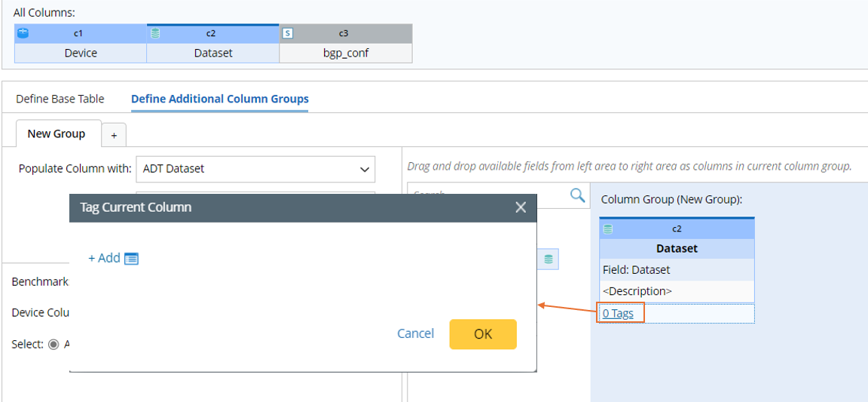Screen dimensions: 868x402
Task: Click the <Description> field in Dataset column
Action: coord(637,291)
